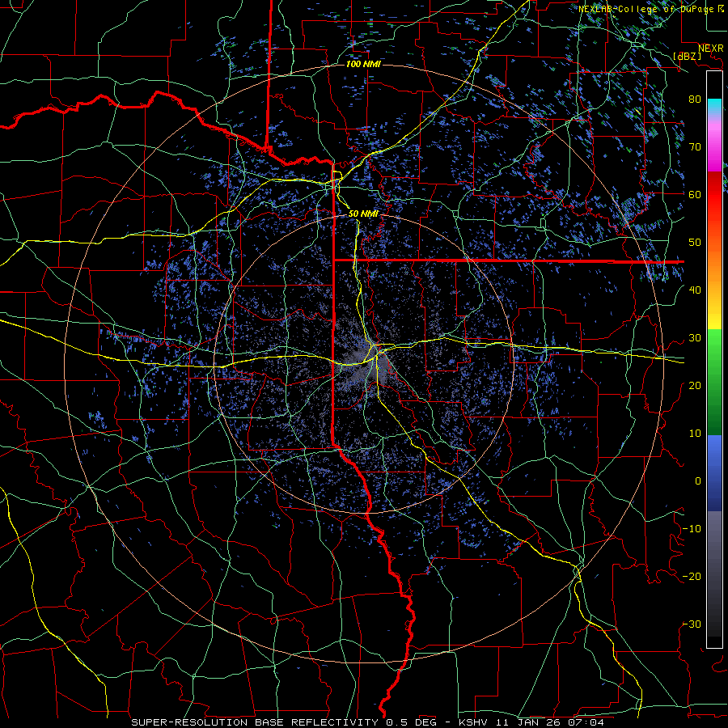Screen dimensions: 728x728
Task: Click the 20 value on the dBZ scale
Action: (x=695, y=386)
